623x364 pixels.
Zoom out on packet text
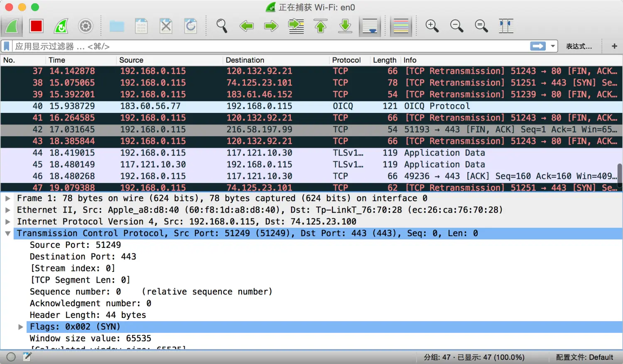click(x=456, y=26)
